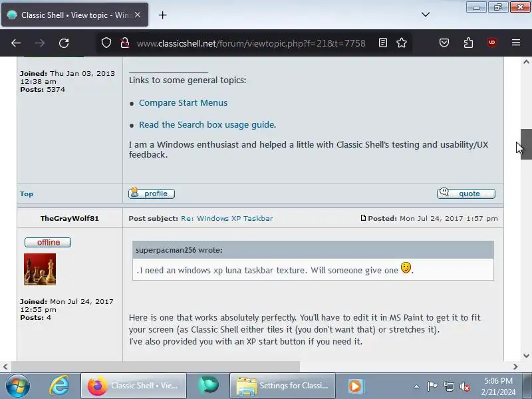Select the Classic Shell View topic tab

pos(74,15)
